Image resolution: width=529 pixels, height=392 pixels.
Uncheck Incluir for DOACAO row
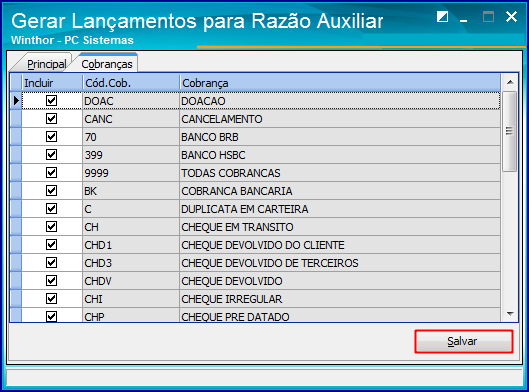pyautogui.click(x=52, y=101)
